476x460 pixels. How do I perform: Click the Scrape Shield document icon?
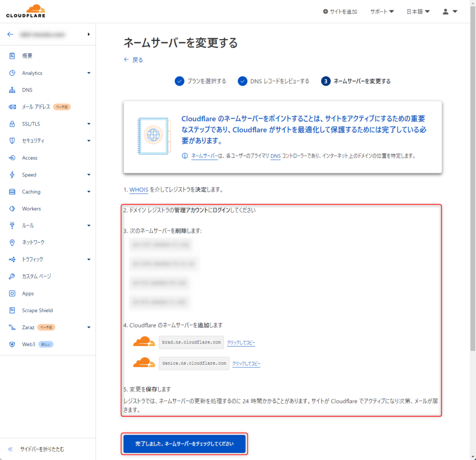(12, 310)
